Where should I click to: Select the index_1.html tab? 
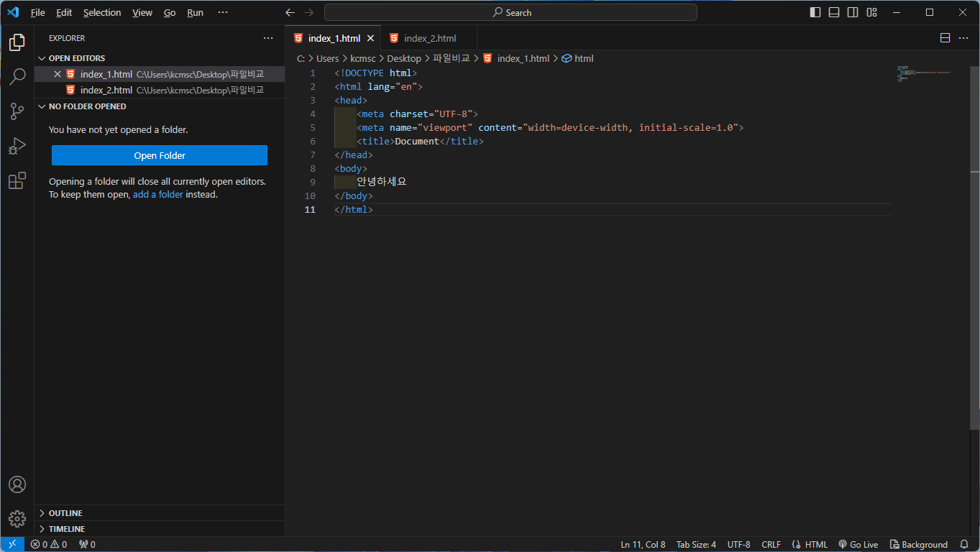(x=334, y=38)
